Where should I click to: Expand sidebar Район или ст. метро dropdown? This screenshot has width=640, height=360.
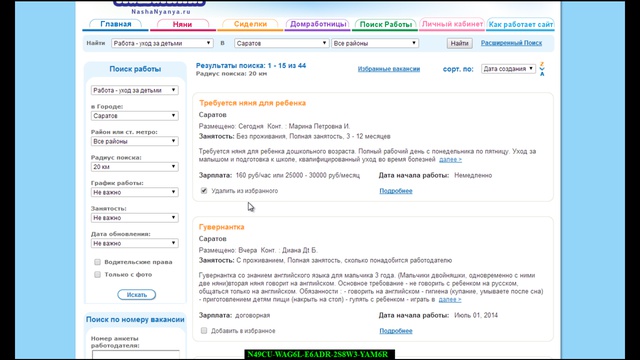point(135,141)
